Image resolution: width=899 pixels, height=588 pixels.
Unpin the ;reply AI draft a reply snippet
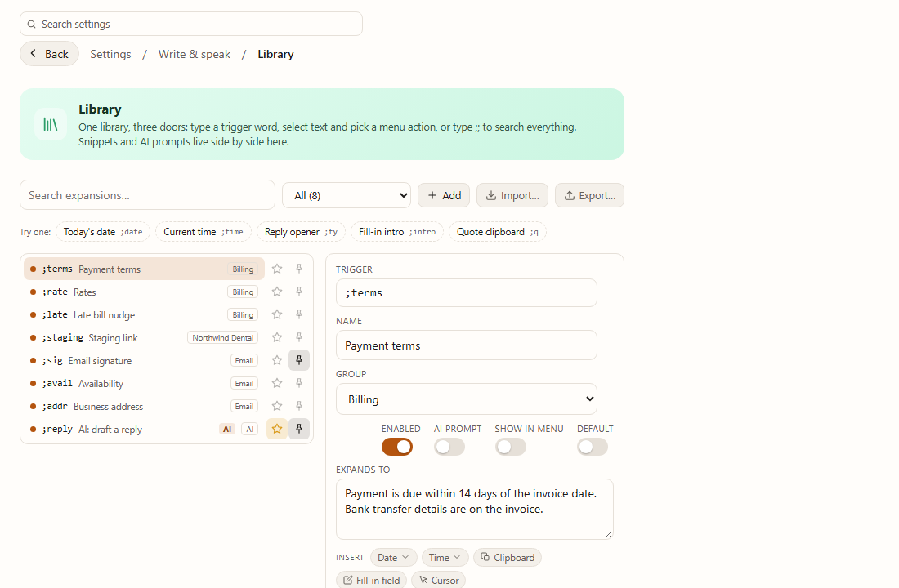tap(298, 430)
